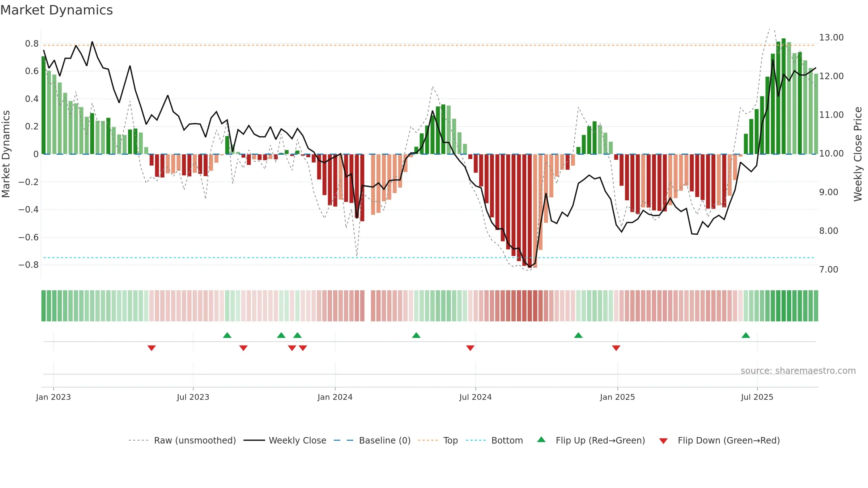Click the 13.00 price axis value
Screen dimensions: 868x488
pos(831,37)
